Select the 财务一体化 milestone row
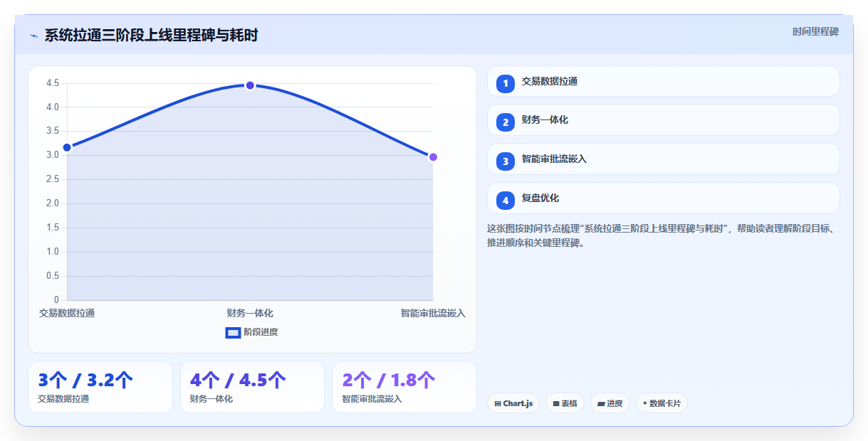The width and height of the screenshot is (868, 441). (x=664, y=119)
